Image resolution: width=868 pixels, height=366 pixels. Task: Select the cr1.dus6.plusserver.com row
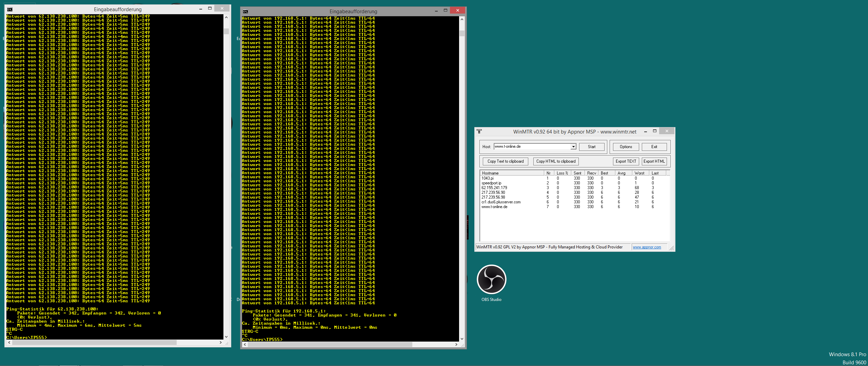coord(501,202)
